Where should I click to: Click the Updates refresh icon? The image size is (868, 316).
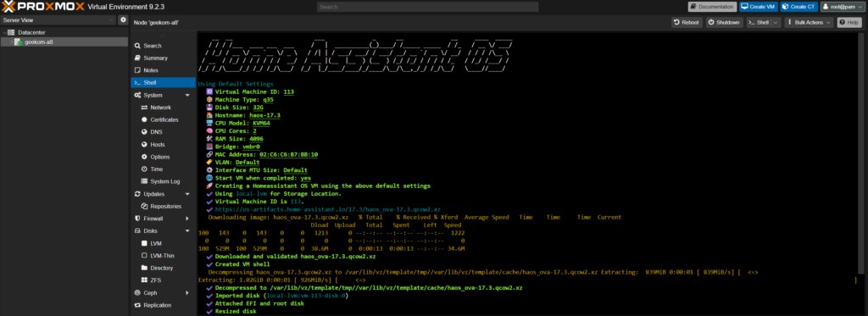pos(138,194)
